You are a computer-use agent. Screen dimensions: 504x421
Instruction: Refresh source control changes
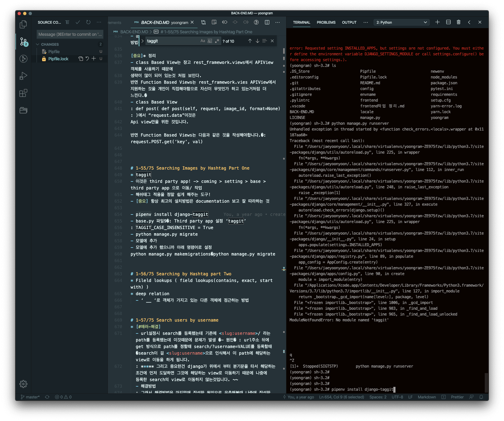click(88, 22)
